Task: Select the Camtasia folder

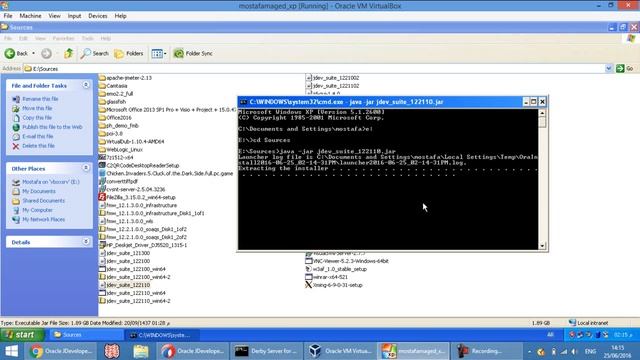Action: click(113, 86)
